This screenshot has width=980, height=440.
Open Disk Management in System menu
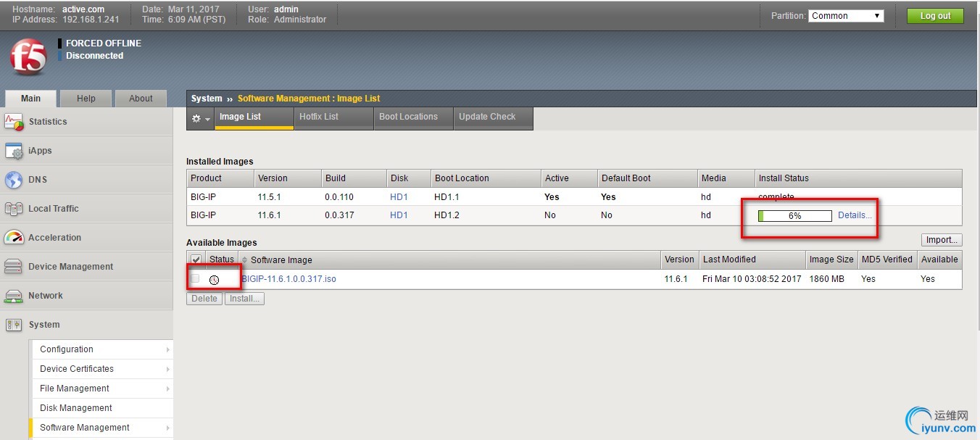click(101, 408)
